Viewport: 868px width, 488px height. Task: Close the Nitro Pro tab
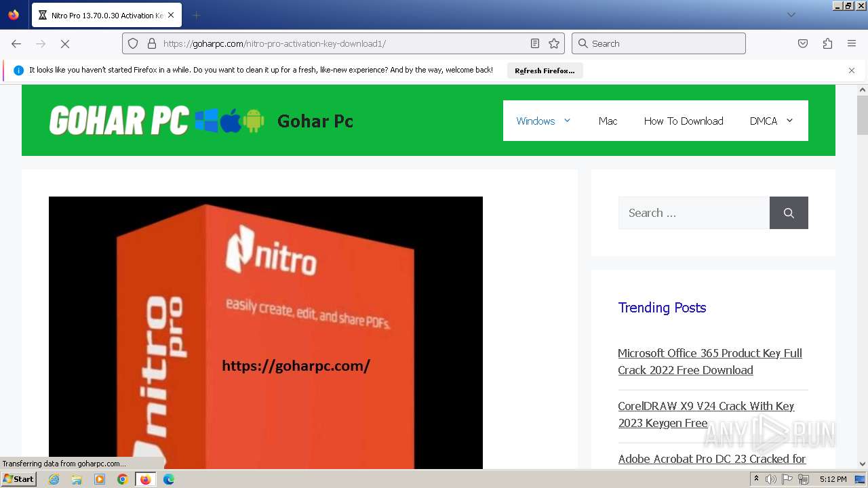[x=171, y=15]
